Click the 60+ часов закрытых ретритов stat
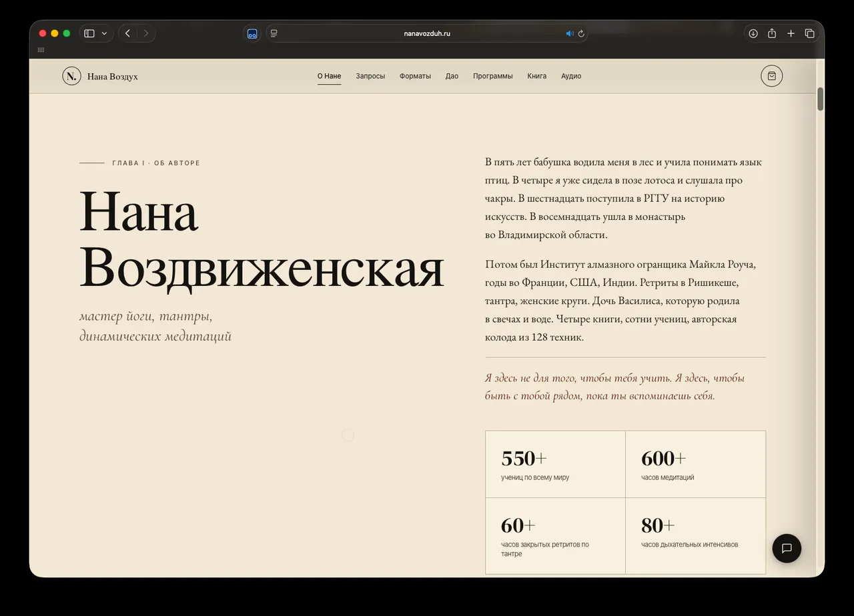 coord(555,536)
